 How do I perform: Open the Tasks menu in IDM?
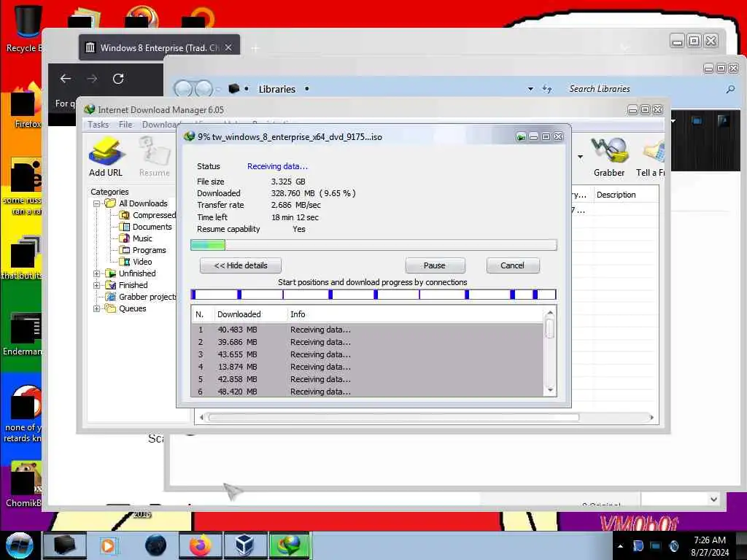pyautogui.click(x=98, y=125)
